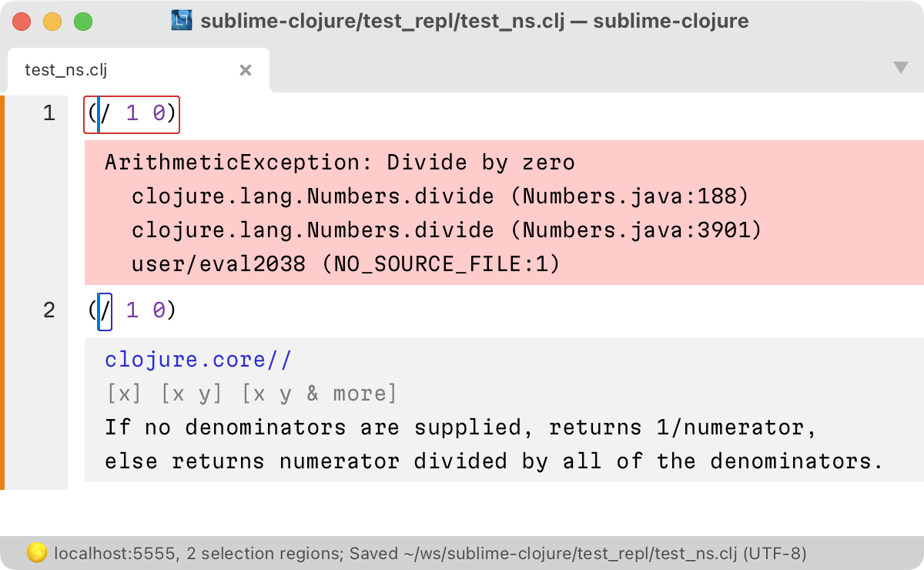
Task: Click the Sublime file icon in title bar
Action: [182, 21]
